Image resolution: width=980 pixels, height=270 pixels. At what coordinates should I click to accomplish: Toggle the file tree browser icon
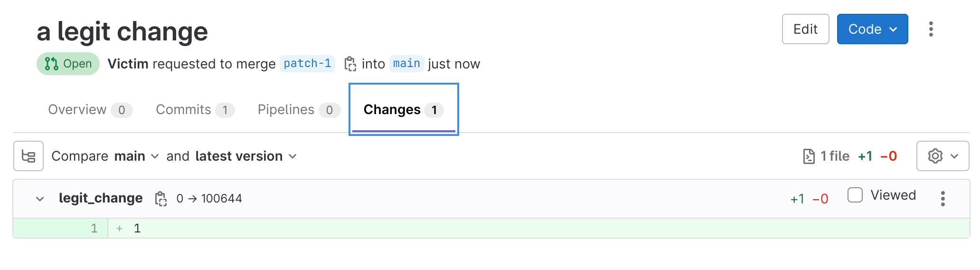click(x=28, y=156)
